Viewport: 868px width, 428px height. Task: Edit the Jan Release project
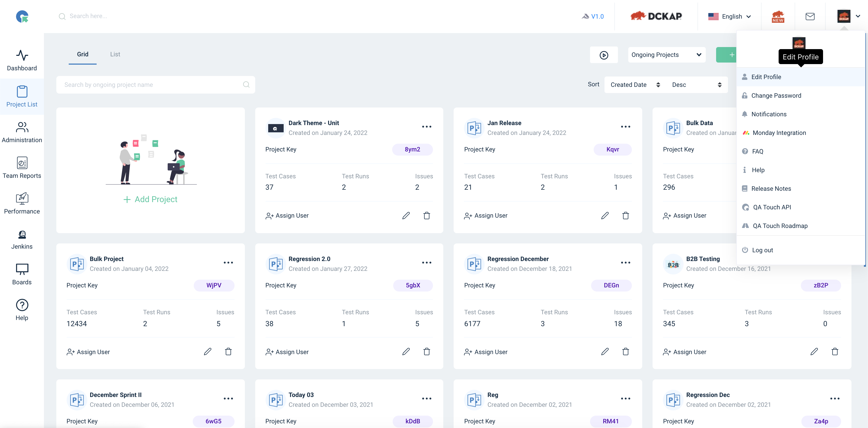[605, 216]
